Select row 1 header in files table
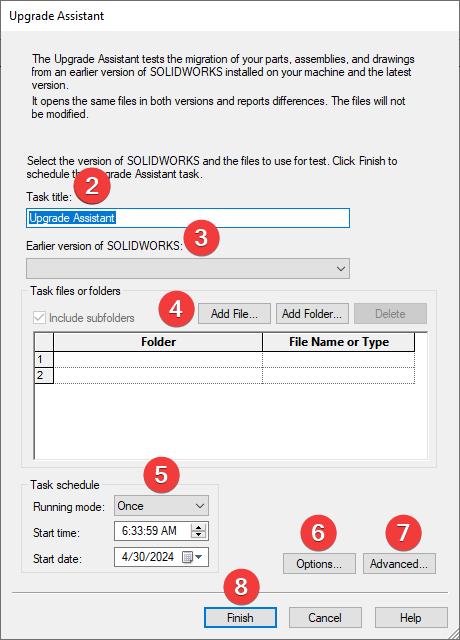This screenshot has width=460, height=640. click(x=44, y=359)
